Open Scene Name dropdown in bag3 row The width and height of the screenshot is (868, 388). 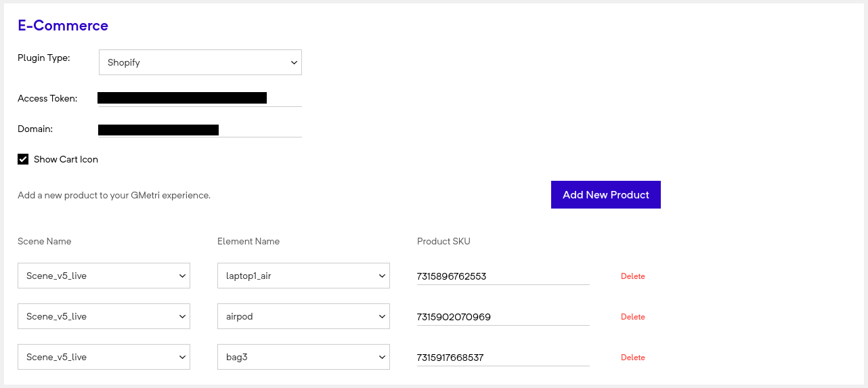pos(104,357)
